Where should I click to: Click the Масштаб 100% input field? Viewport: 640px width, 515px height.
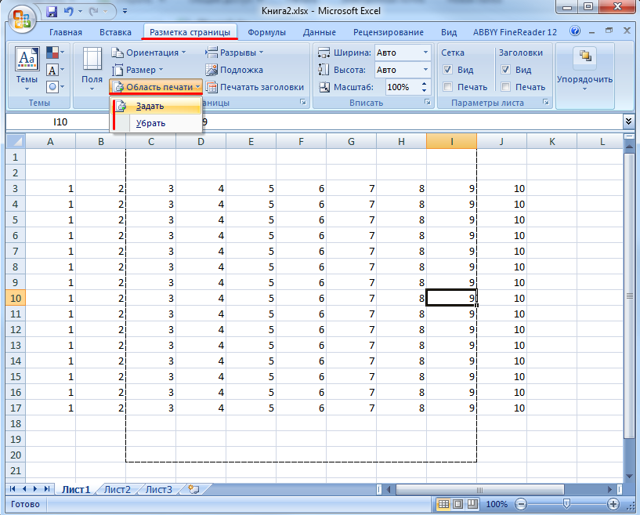pos(402,87)
